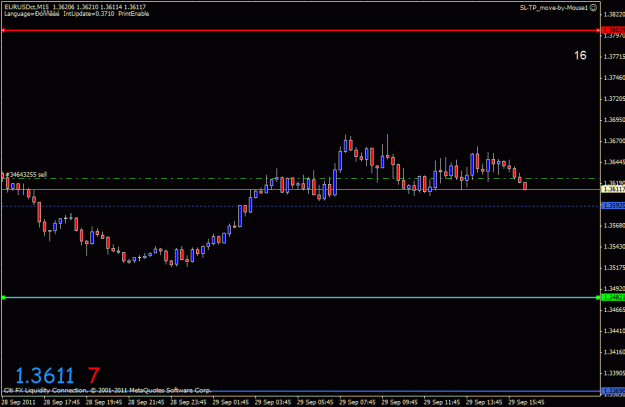Click the 'PrintEnable' parameter text

tap(134, 14)
